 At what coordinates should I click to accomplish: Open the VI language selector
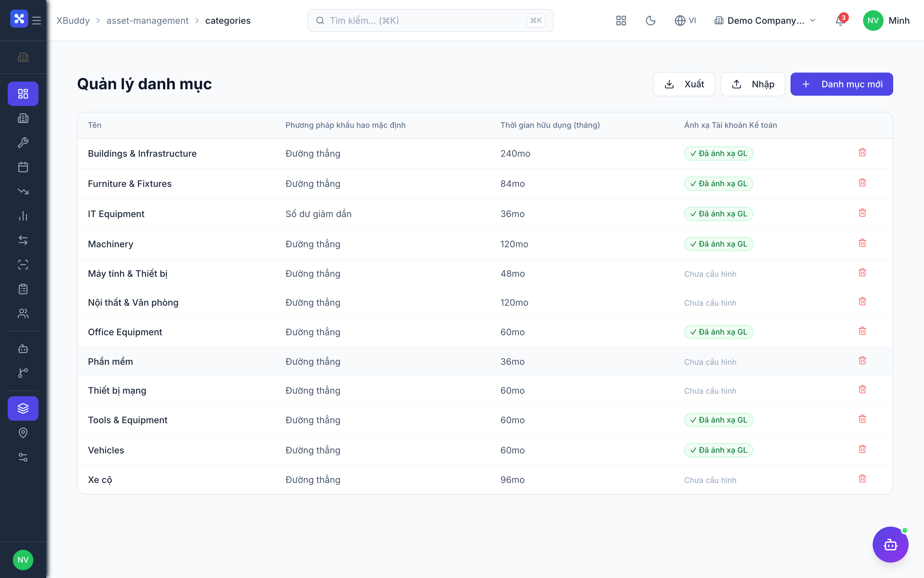tap(686, 21)
